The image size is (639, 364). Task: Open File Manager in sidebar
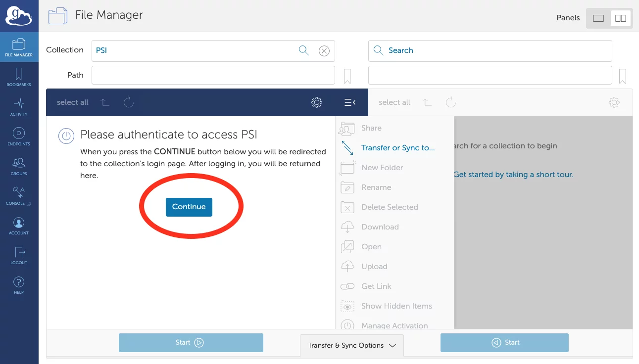(19, 47)
